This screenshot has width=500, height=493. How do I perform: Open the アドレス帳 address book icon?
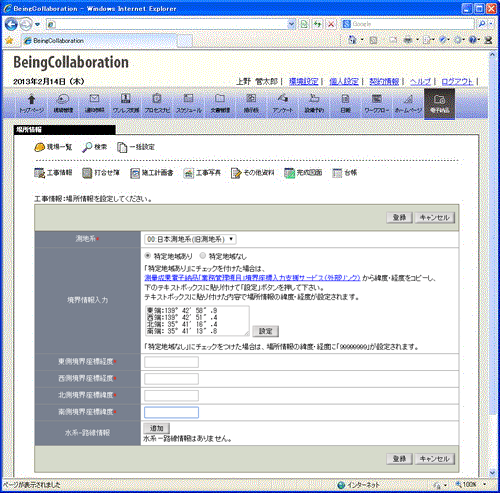[126, 104]
